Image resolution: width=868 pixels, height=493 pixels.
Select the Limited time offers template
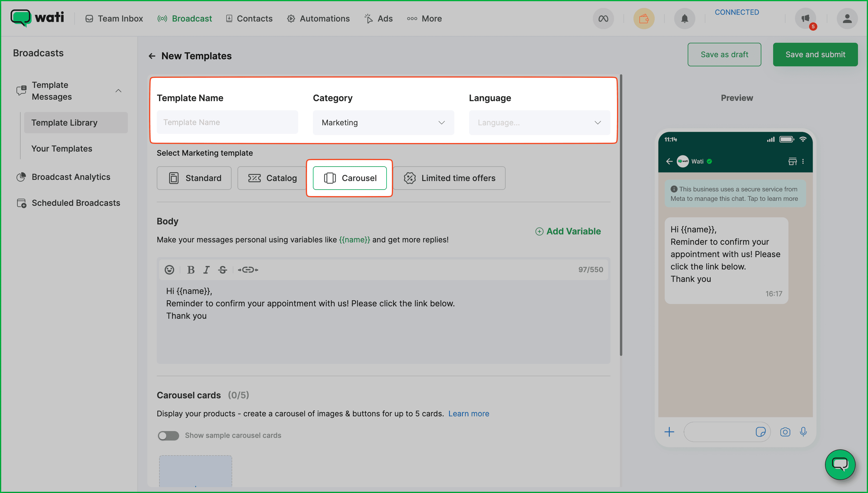click(449, 178)
